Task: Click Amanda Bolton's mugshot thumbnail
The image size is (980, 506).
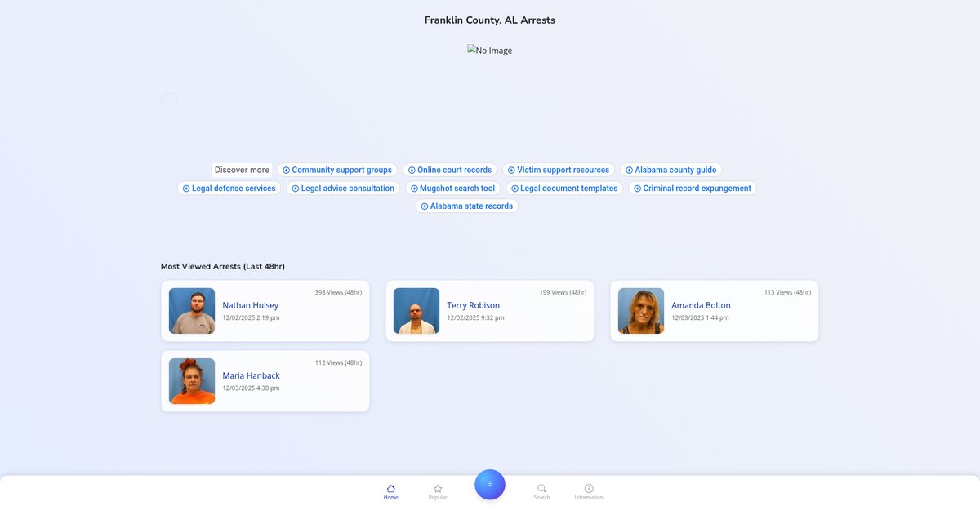Action: coord(641,311)
